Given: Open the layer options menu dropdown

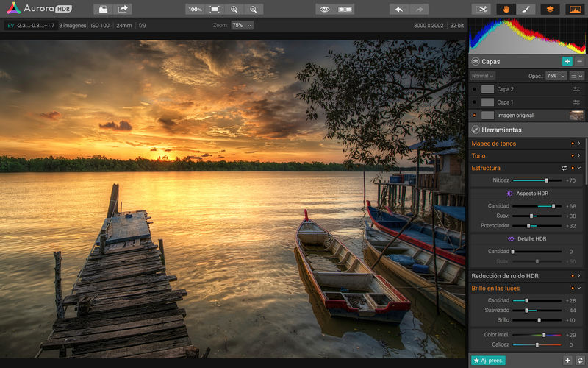Looking at the screenshot, I should (577, 76).
